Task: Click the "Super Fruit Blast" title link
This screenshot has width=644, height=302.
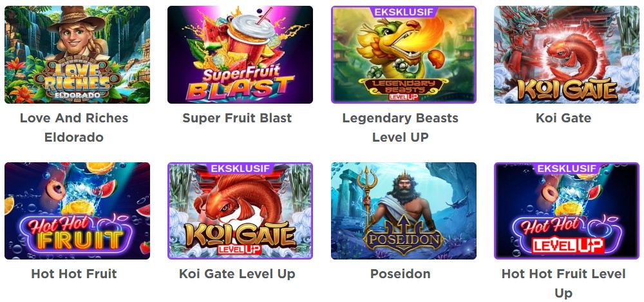Action: click(x=237, y=118)
